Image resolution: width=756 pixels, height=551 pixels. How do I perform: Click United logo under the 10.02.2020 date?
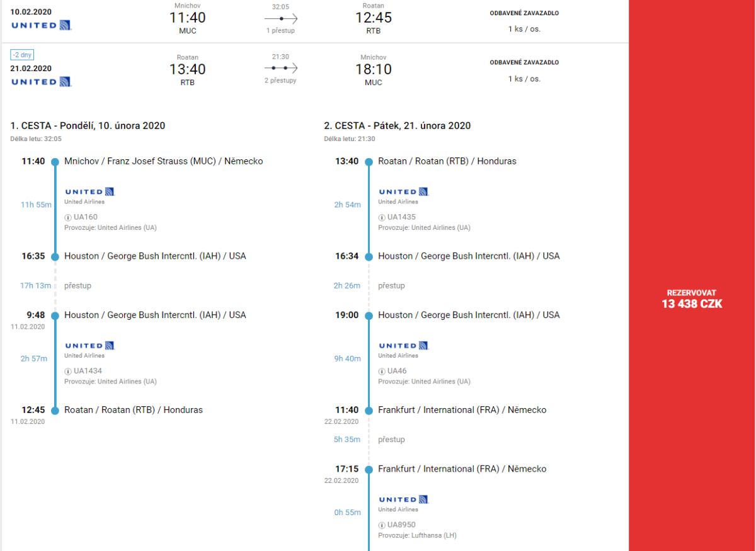41,25
